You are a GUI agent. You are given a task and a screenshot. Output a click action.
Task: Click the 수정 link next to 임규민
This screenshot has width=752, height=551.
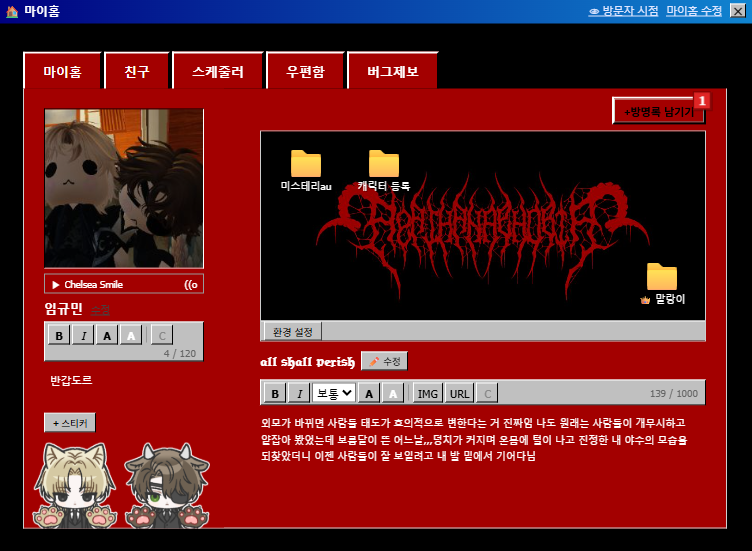pos(100,310)
